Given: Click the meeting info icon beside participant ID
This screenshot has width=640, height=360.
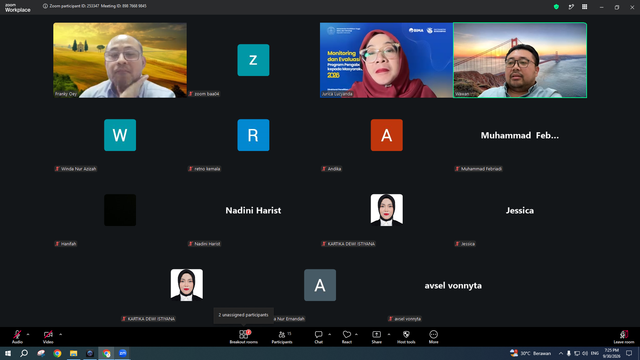Looking at the screenshot, I should tap(45, 6).
